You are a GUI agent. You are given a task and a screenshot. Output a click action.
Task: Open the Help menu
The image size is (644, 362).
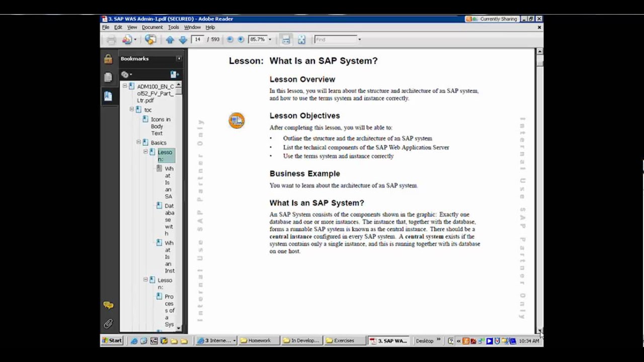(x=210, y=27)
